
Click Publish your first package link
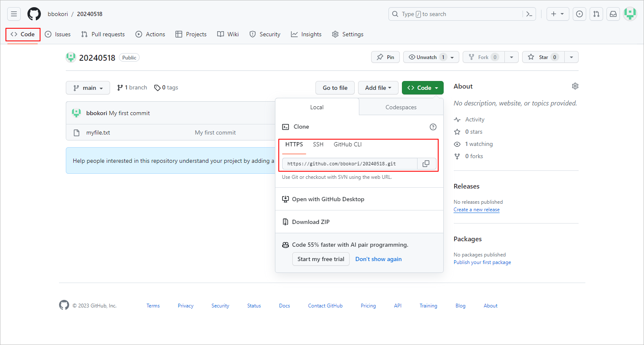point(482,262)
